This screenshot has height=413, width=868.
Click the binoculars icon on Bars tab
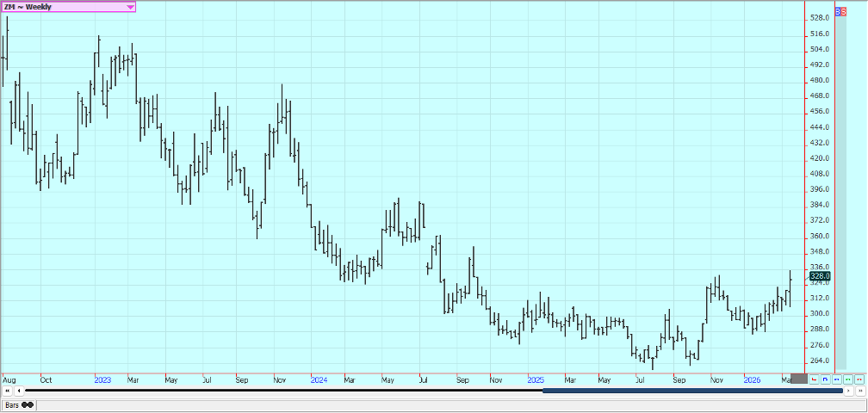(x=28, y=404)
